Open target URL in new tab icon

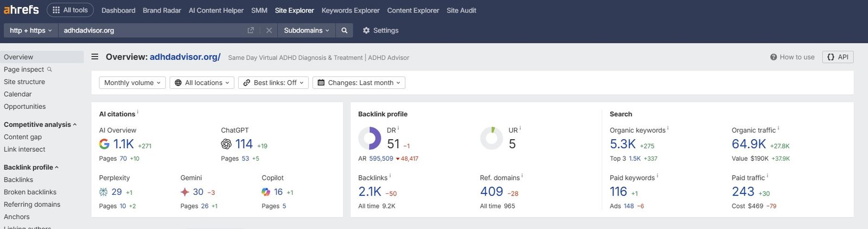(x=251, y=30)
